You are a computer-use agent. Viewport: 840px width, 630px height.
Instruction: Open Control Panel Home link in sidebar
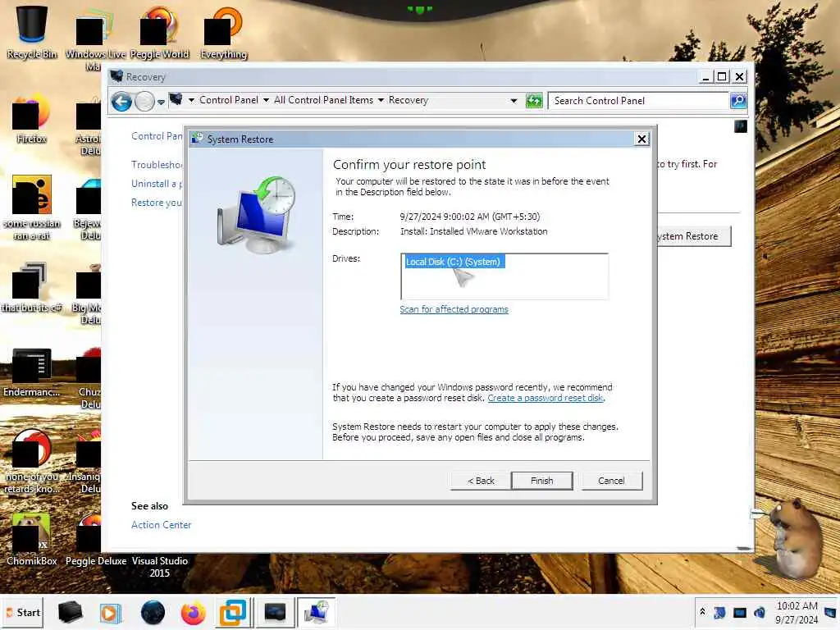coord(157,136)
